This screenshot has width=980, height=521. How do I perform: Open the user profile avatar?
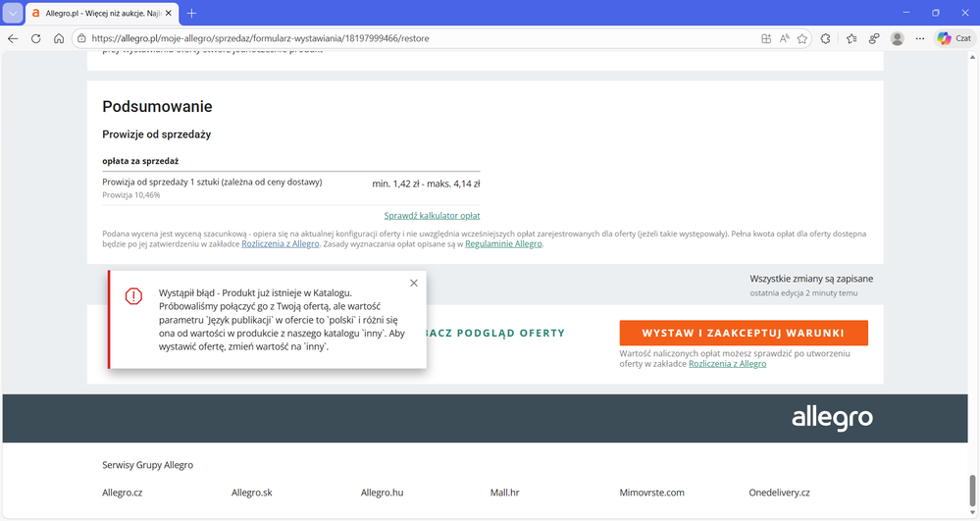click(897, 38)
